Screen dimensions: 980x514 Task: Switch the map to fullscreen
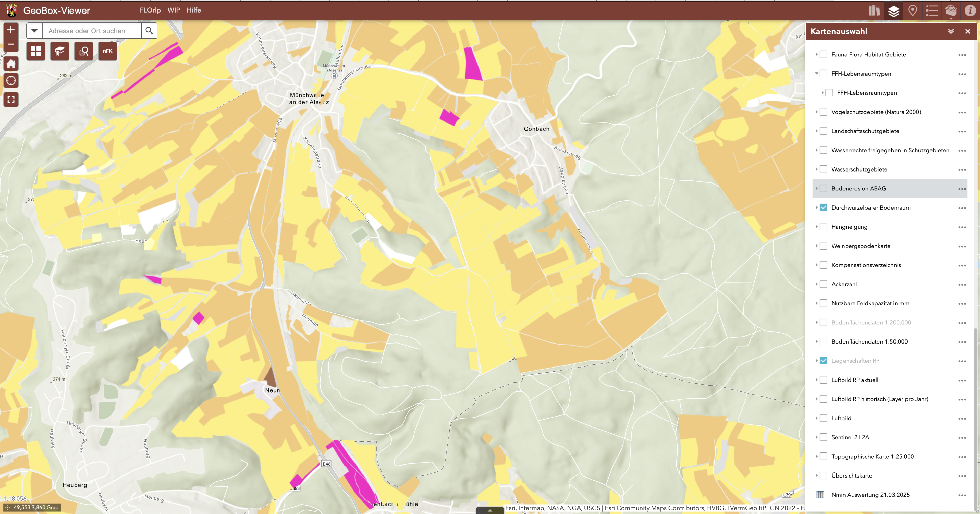point(11,99)
